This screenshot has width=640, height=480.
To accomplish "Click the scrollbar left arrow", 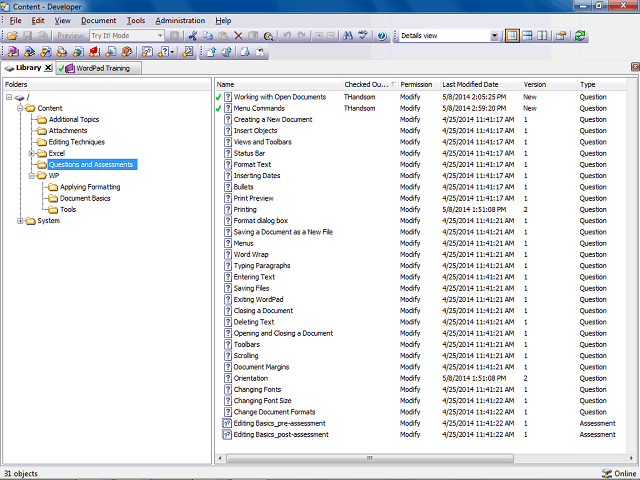I will click(220, 458).
